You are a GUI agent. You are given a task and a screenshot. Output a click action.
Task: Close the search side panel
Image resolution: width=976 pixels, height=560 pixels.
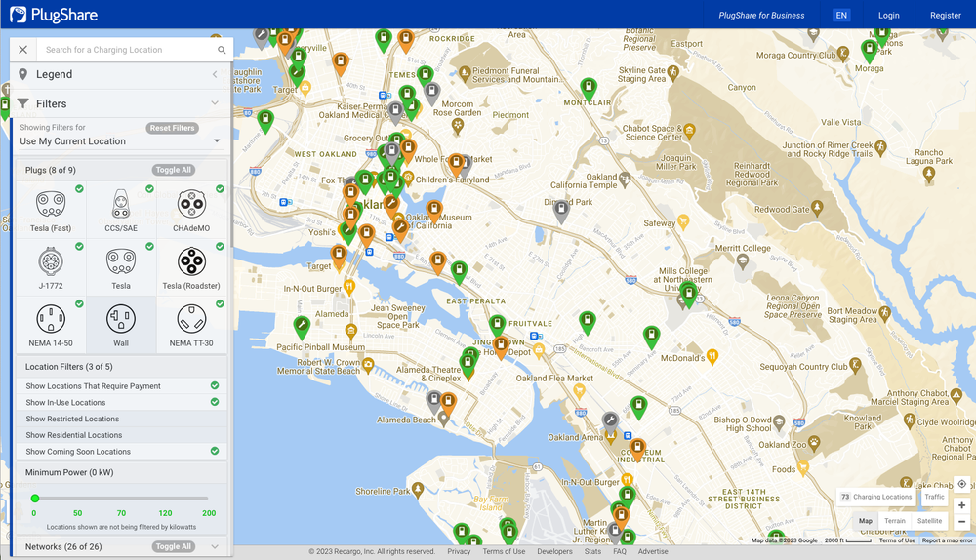pyautogui.click(x=23, y=50)
